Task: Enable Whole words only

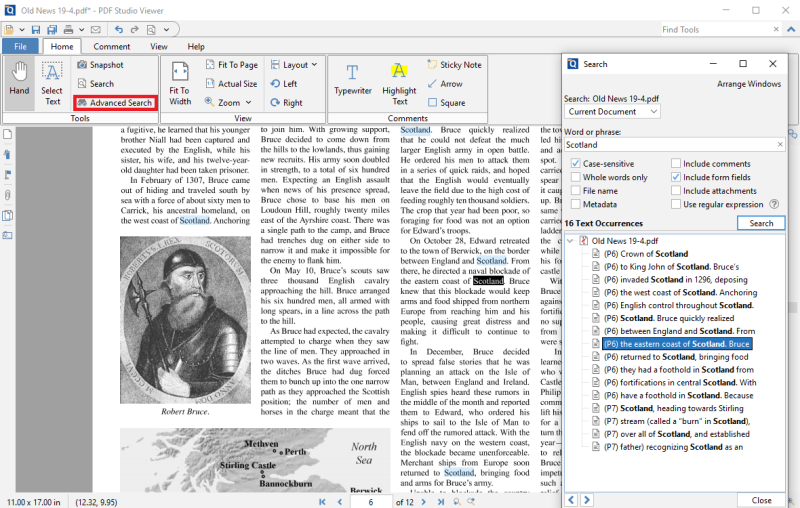Action: (x=576, y=177)
